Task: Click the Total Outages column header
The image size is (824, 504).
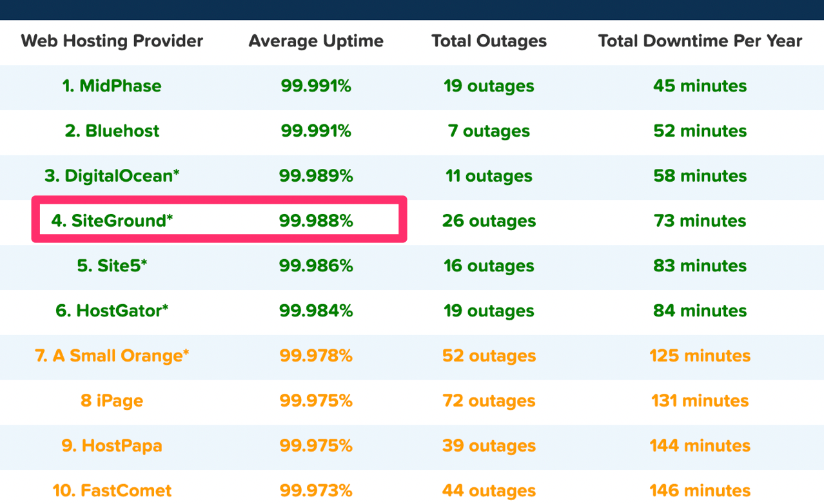Action: (489, 41)
